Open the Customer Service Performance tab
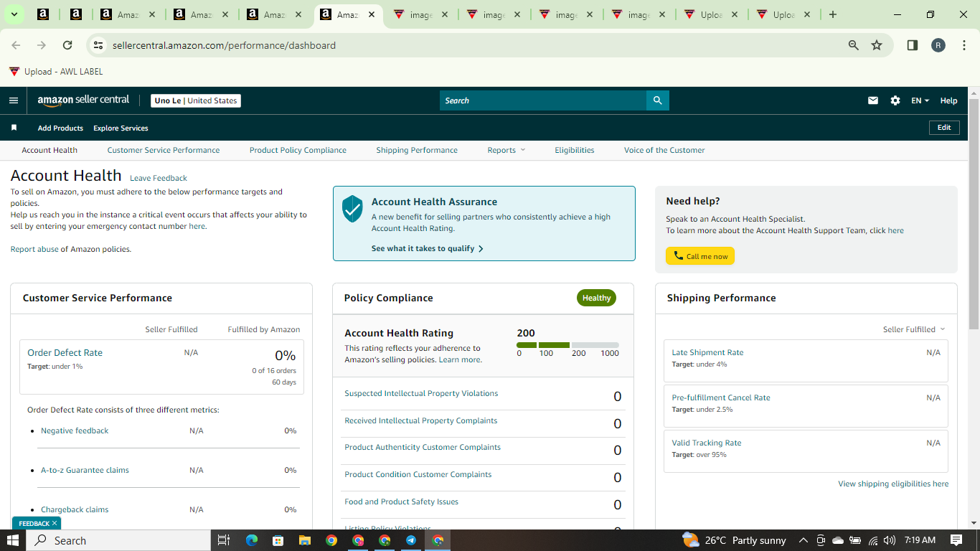 (x=164, y=150)
